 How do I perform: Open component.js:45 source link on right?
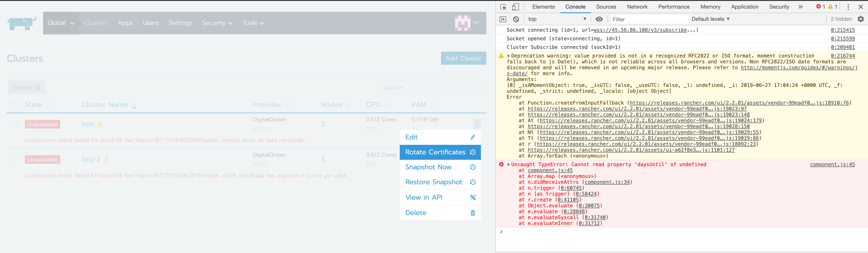coord(832,165)
